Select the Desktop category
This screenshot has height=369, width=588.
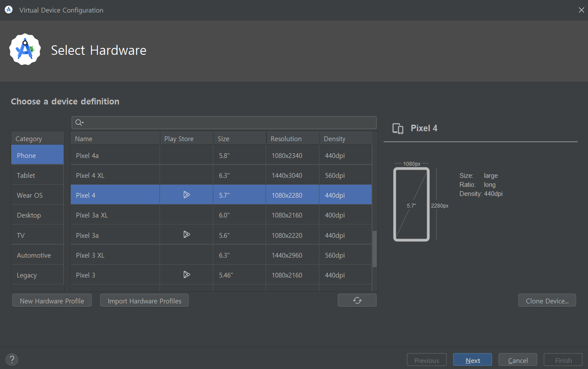[x=38, y=215]
